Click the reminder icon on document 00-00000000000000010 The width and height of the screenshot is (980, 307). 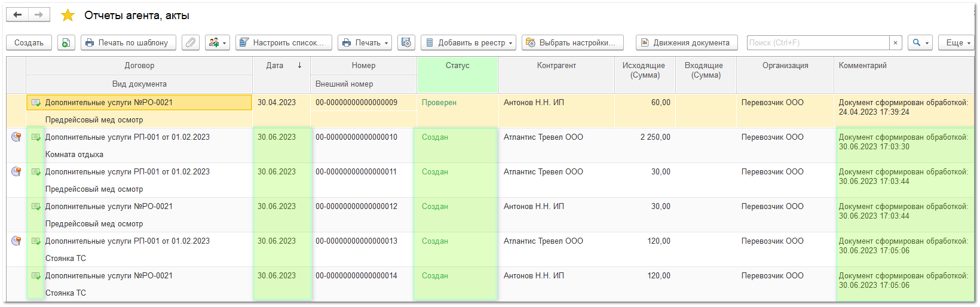coord(16,137)
